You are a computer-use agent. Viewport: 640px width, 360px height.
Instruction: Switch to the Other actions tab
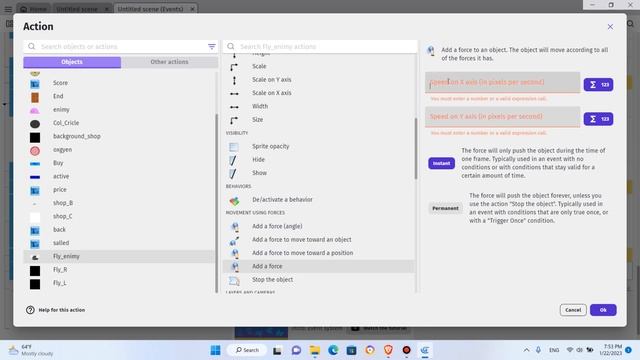(x=169, y=62)
